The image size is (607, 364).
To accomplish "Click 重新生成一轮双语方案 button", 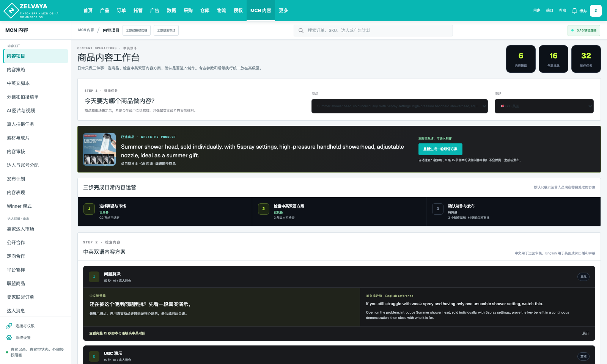I will click(440, 149).
